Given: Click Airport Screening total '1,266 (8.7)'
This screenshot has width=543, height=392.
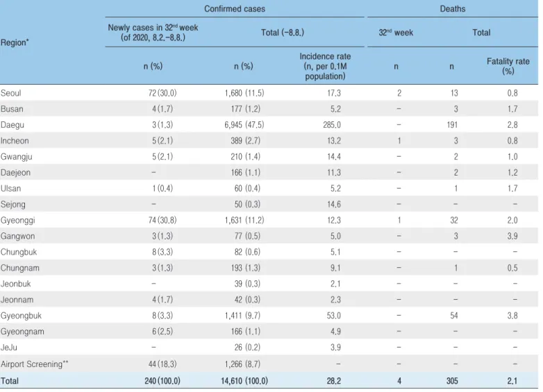Looking at the screenshot, I should pyautogui.click(x=242, y=364).
